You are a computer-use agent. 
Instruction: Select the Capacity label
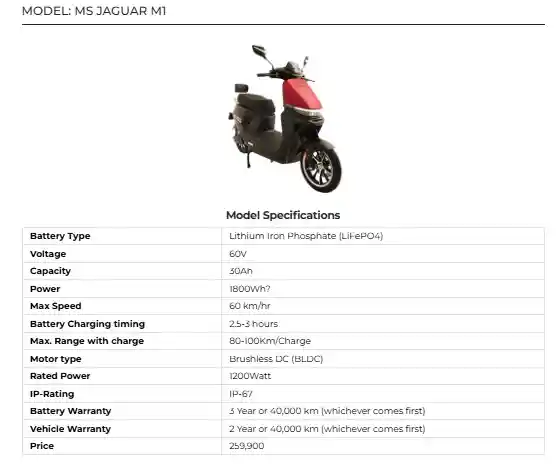pyautogui.click(x=50, y=271)
